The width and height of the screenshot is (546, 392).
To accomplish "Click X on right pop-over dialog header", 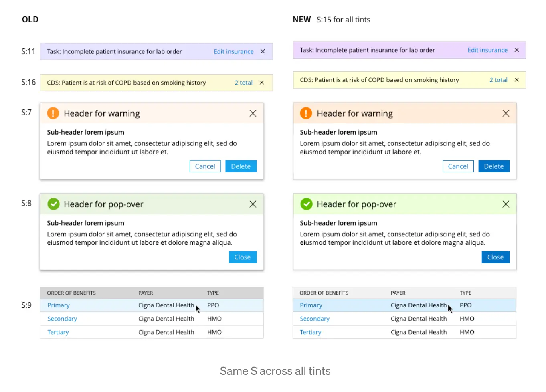I will point(506,204).
